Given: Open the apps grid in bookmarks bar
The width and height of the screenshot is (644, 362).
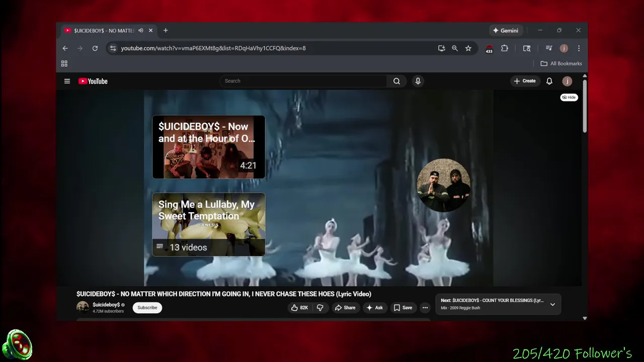Looking at the screenshot, I should tap(64, 63).
